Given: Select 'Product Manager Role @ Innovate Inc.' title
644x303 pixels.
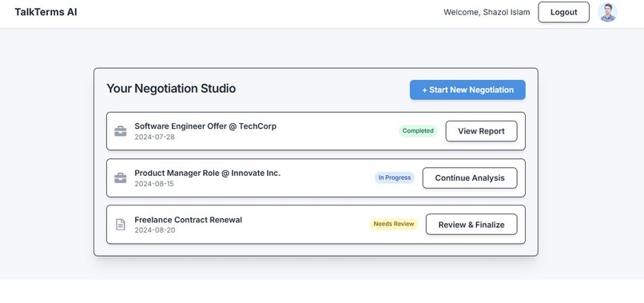Looking at the screenshot, I should (x=208, y=173).
